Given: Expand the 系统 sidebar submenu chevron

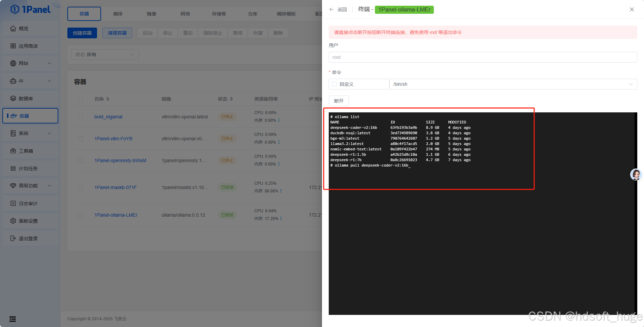Looking at the screenshot, I should [x=50, y=133].
